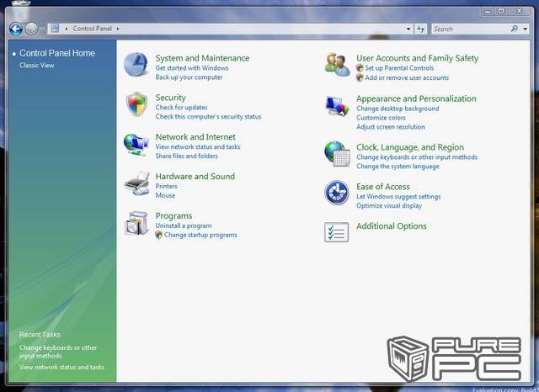Switch to Classic View
Viewport: 539px width, 392px height.
pyautogui.click(x=37, y=66)
